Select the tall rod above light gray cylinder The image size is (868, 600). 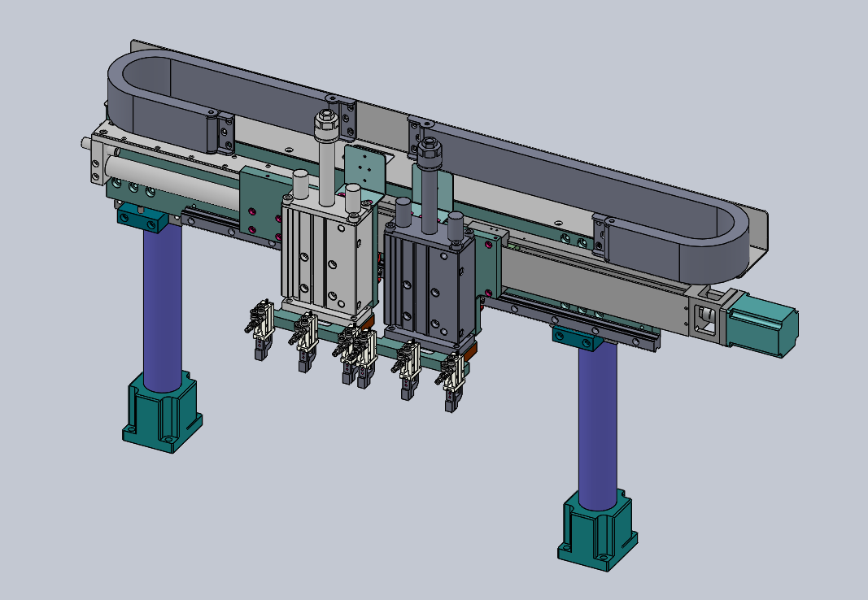click(x=326, y=159)
